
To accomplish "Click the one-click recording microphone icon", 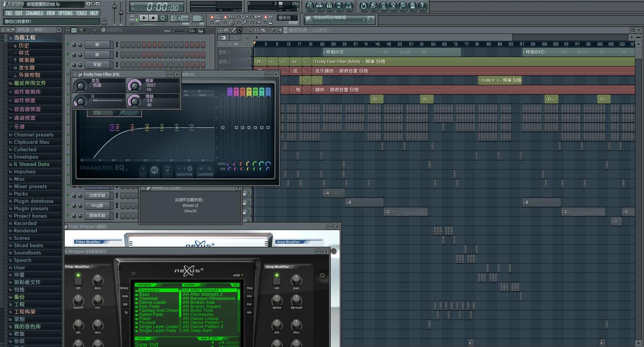I will [x=402, y=6].
